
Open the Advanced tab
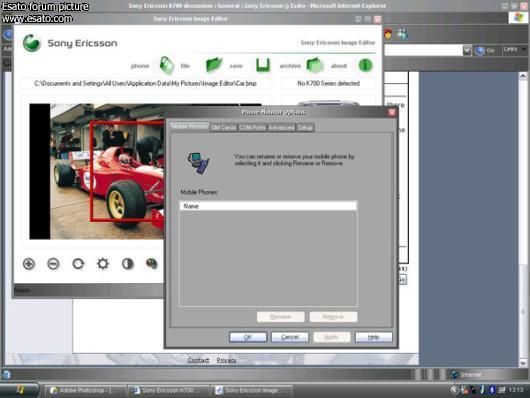click(x=281, y=127)
